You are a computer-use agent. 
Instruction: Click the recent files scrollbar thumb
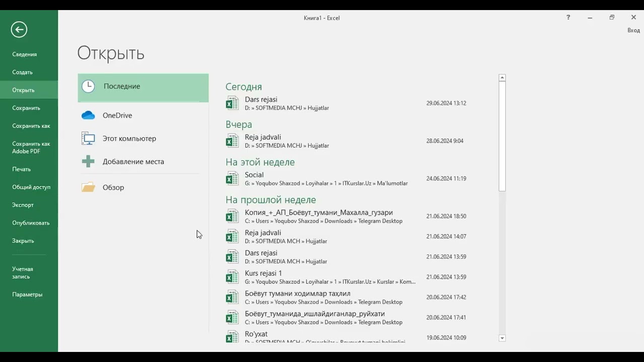pyautogui.click(x=502, y=136)
